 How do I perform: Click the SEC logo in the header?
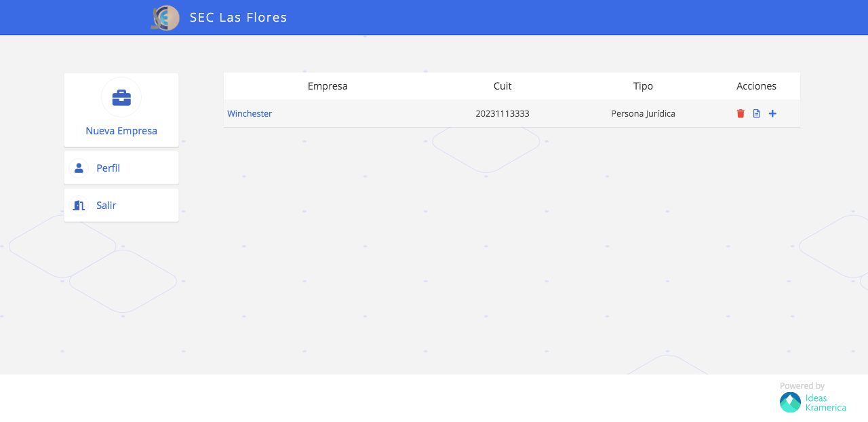165,18
